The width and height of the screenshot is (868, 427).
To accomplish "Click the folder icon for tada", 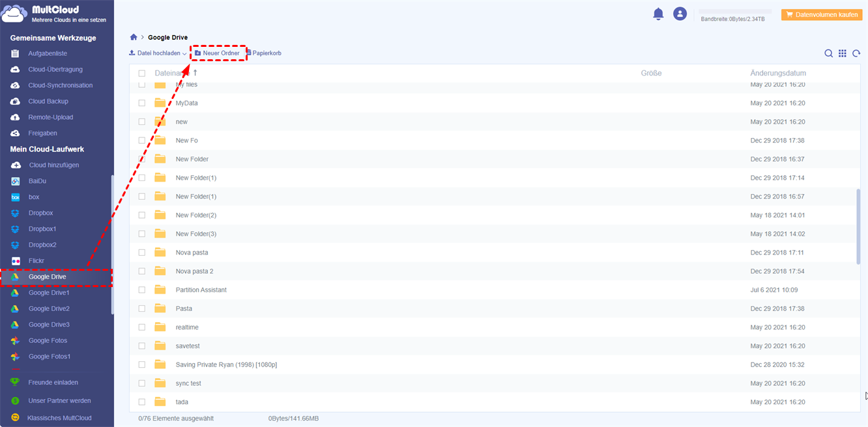I will click(x=160, y=402).
